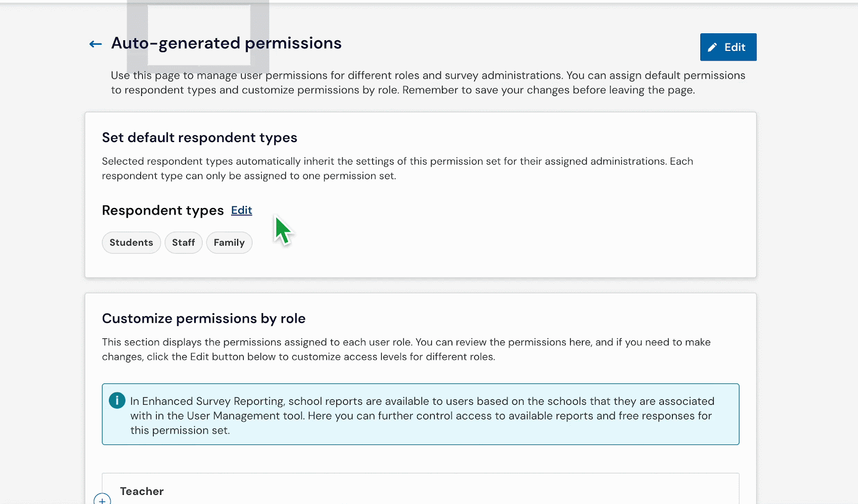The width and height of the screenshot is (858, 504).
Task: Click the 'Teacher' role label
Action: (x=142, y=491)
